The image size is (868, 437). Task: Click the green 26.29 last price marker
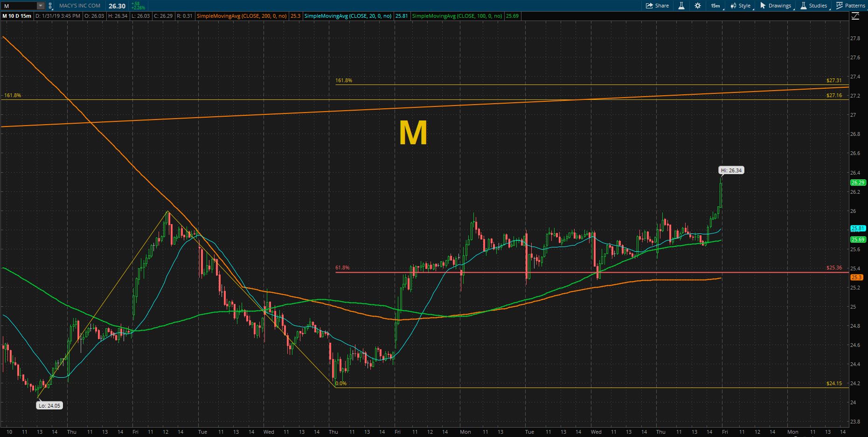pos(858,183)
